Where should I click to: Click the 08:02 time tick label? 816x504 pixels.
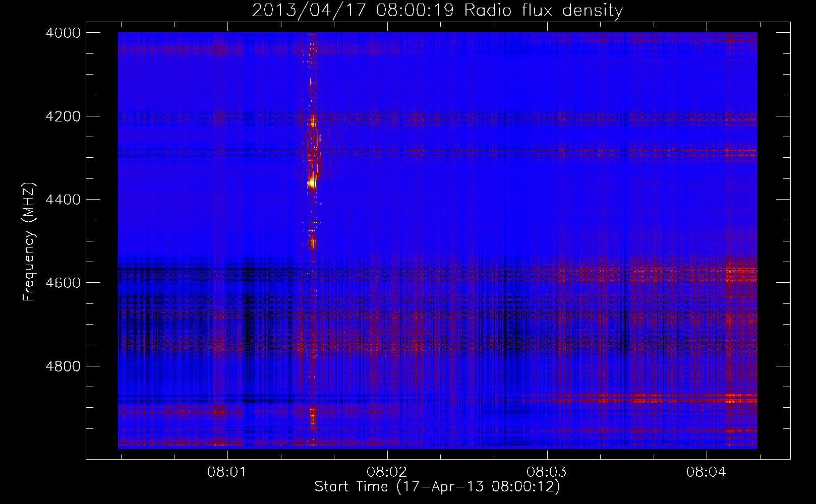tap(387, 472)
